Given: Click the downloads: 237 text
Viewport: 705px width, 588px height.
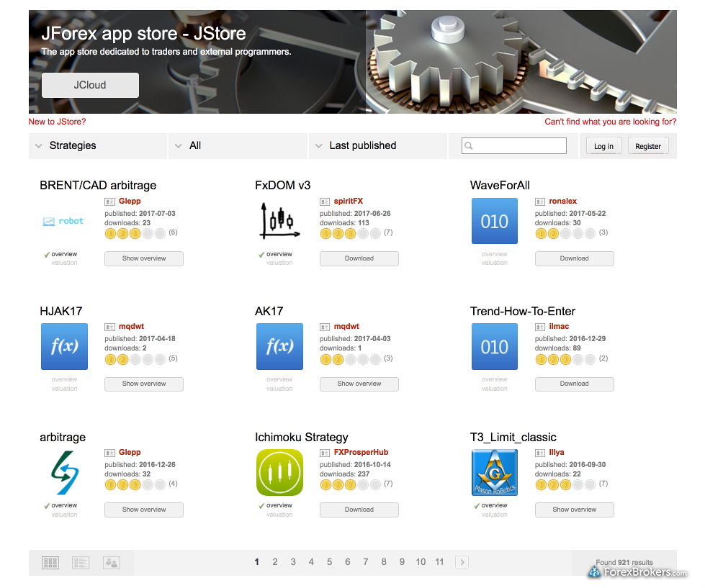Looking at the screenshot, I should tap(344, 474).
